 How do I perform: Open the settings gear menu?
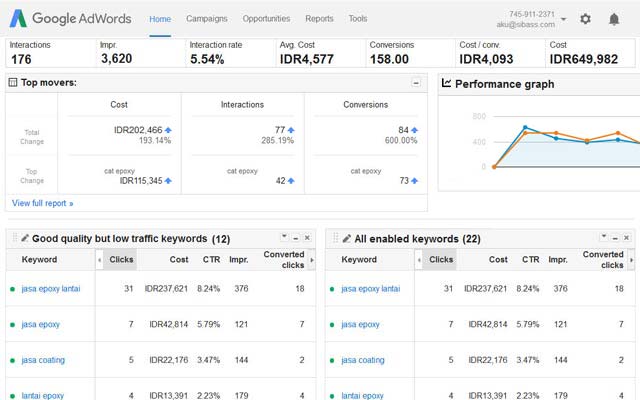[x=585, y=19]
